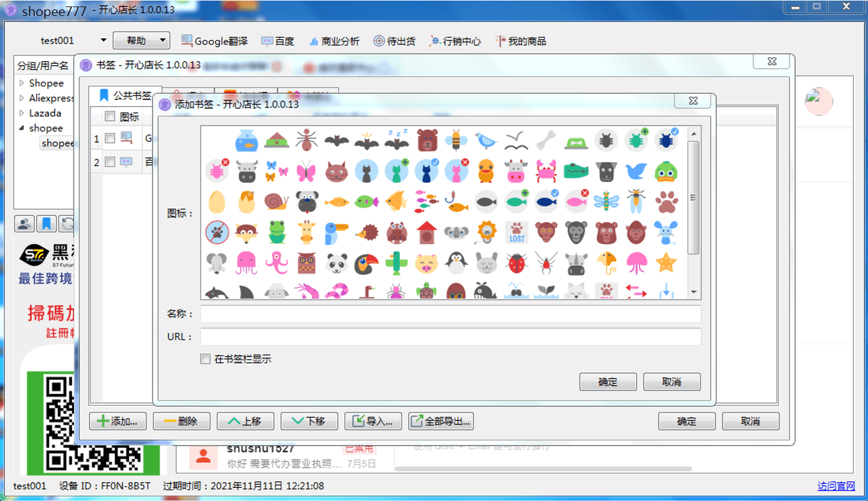The height and width of the screenshot is (501, 868).
Task: Focus the 名称 input field
Action: 451,314
